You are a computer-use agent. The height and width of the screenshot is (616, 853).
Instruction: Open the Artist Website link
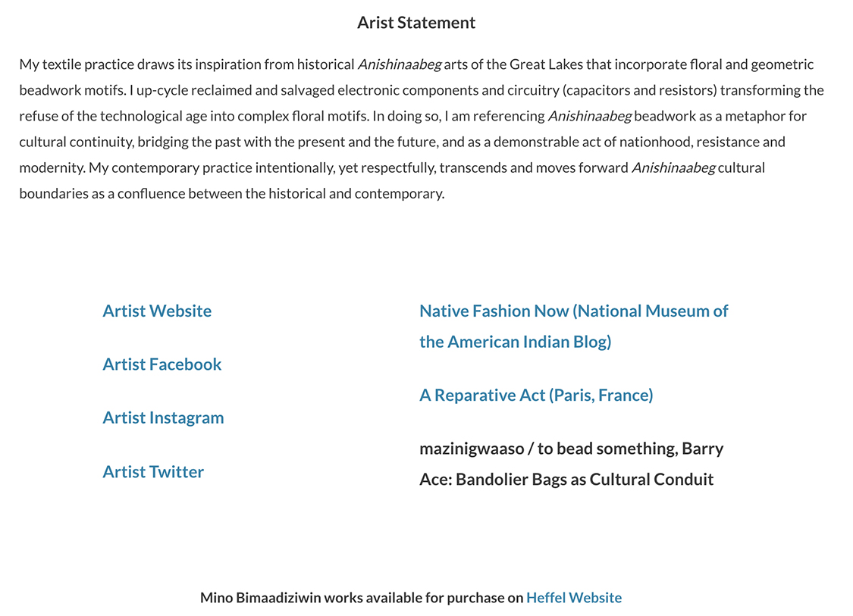(157, 311)
